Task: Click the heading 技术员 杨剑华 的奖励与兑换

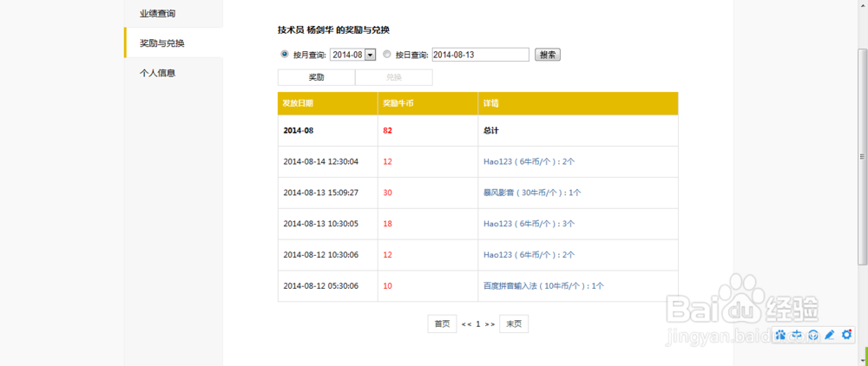Action: [x=333, y=29]
